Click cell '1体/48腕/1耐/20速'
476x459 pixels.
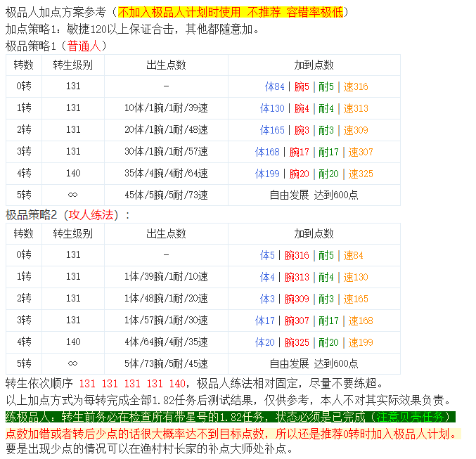coord(166,299)
